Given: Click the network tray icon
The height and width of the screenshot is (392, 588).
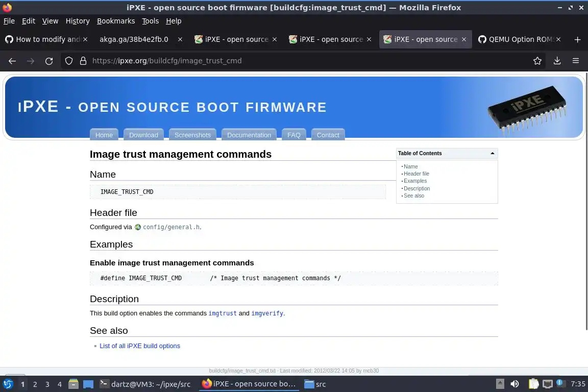Looking at the screenshot, I should (548, 384).
